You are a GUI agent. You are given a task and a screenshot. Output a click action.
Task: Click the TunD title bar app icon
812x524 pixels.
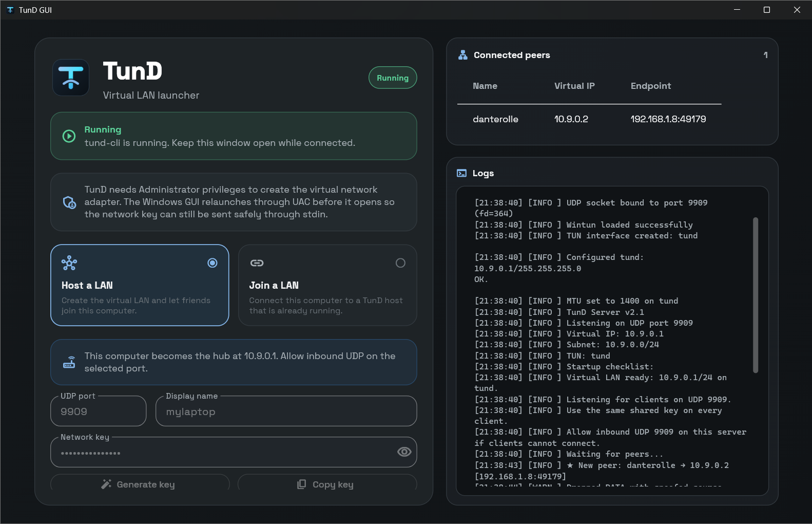pos(10,10)
